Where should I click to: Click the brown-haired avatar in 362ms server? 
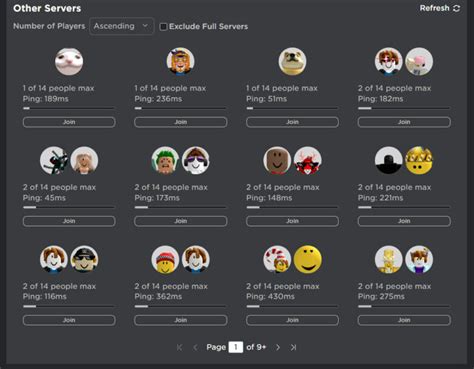[x=196, y=259]
